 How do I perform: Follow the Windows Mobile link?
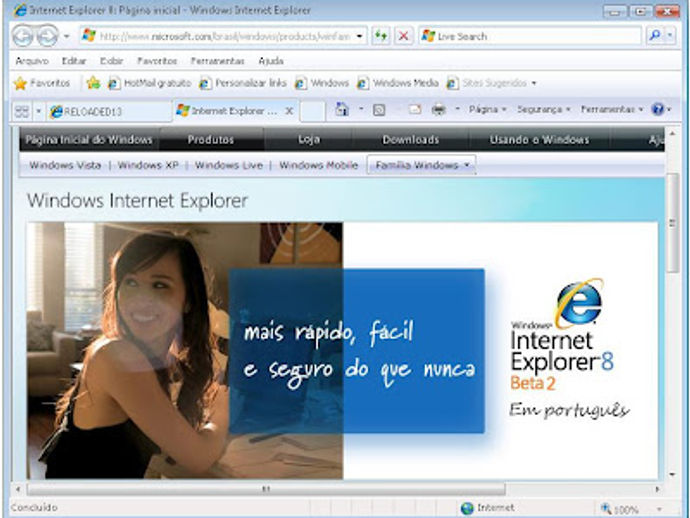click(319, 165)
